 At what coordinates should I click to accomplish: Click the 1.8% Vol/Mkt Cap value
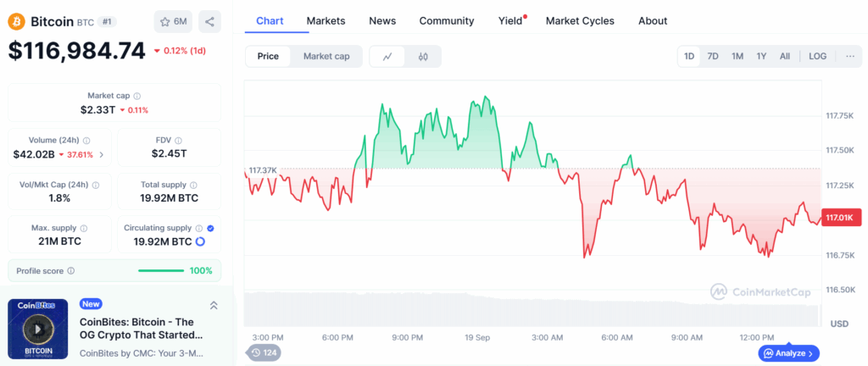[x=59, y=198]
